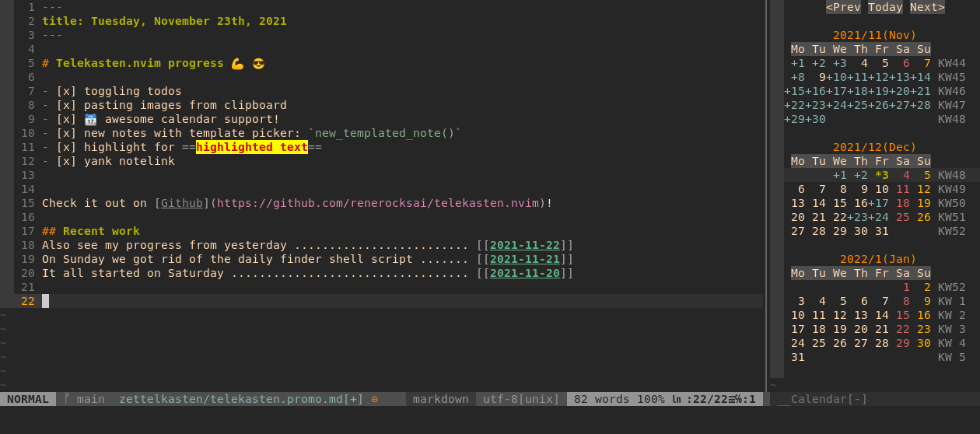The image size is (980, 434).
Task: Go to previous month with <Prev
Action: (x=843, y=7)
